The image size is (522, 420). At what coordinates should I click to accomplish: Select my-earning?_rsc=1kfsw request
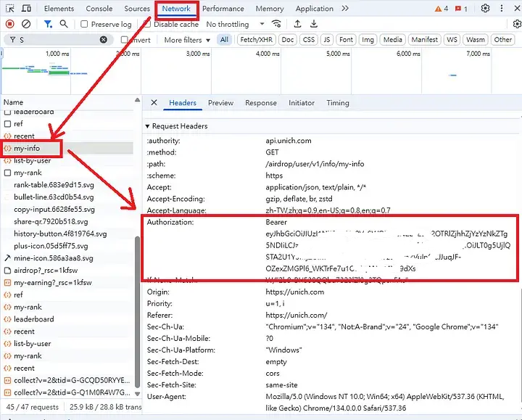click(68, 282)
